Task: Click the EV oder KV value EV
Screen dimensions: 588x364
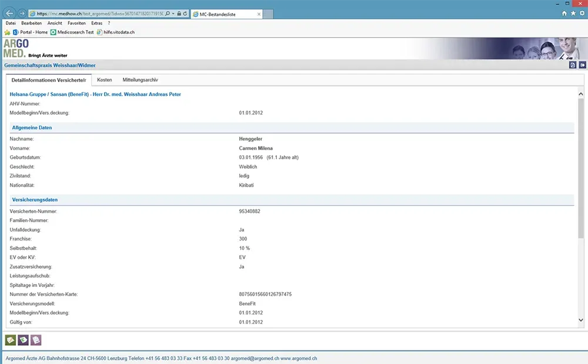Action: tap(242, 258)
